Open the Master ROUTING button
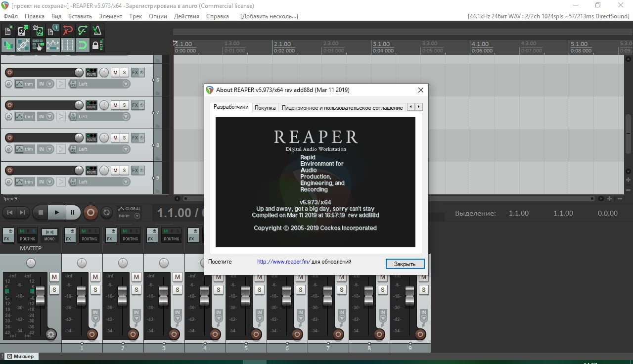Image resolution: width=633 pixels, height=364 pixels. click(28, 235)
